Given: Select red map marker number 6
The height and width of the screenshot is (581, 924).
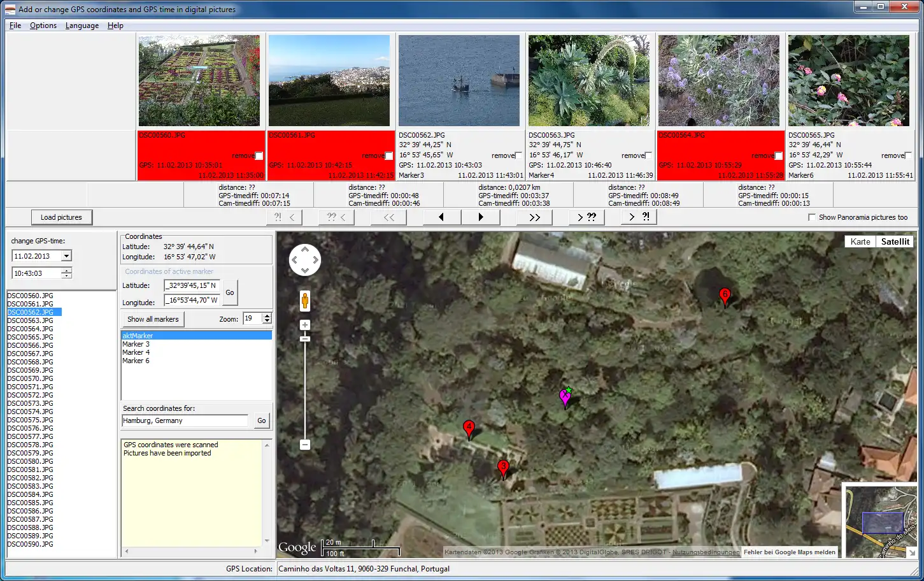Looking at the screenshot, I should coord(724,297).
